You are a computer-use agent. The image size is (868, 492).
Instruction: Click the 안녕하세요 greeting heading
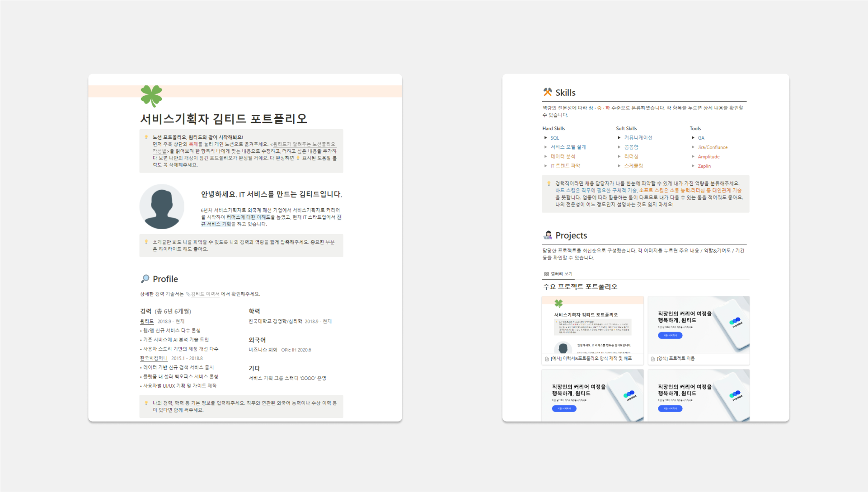pos(271,194)
